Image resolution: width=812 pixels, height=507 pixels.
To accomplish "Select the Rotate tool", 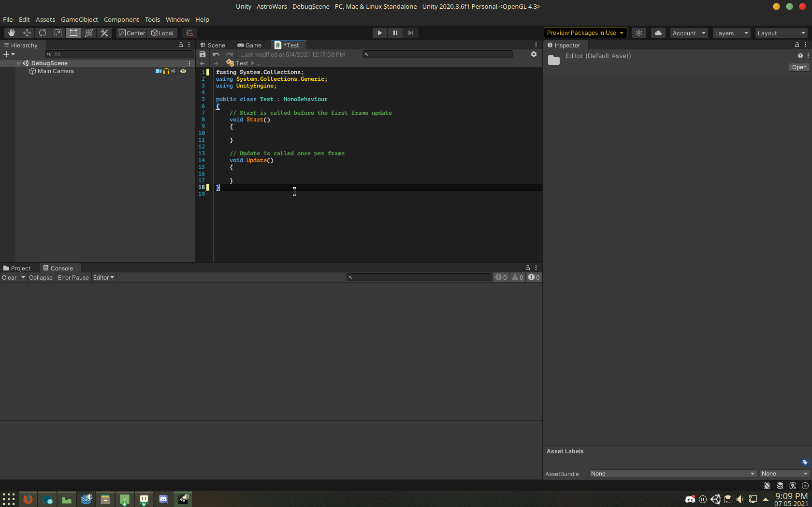I will coord(42,33).
